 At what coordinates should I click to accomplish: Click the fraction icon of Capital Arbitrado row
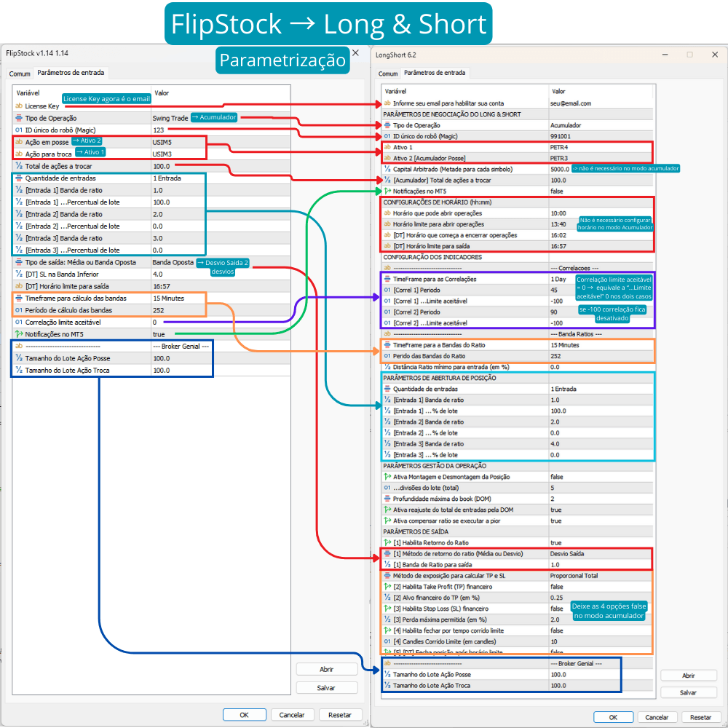pyautogui.click(x=387, y=169)
